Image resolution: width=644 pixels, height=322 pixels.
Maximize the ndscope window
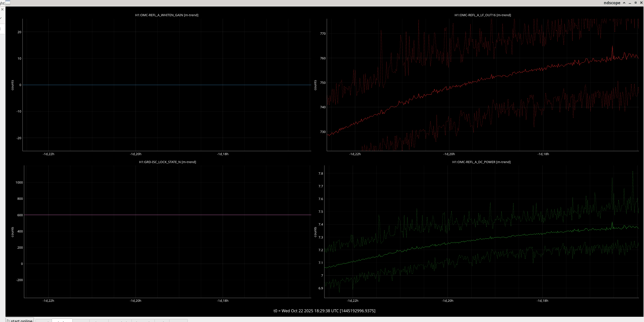pos(636,3)
